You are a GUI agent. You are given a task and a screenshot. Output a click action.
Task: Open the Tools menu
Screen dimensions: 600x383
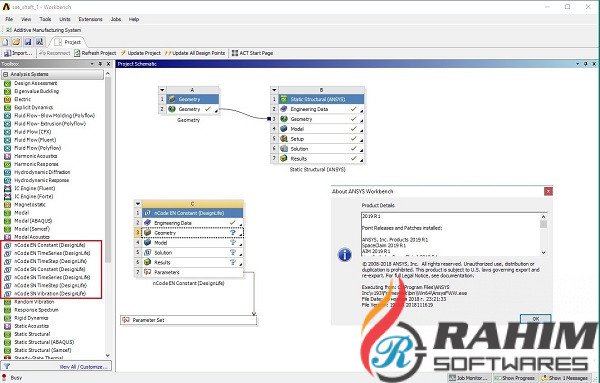45,19
